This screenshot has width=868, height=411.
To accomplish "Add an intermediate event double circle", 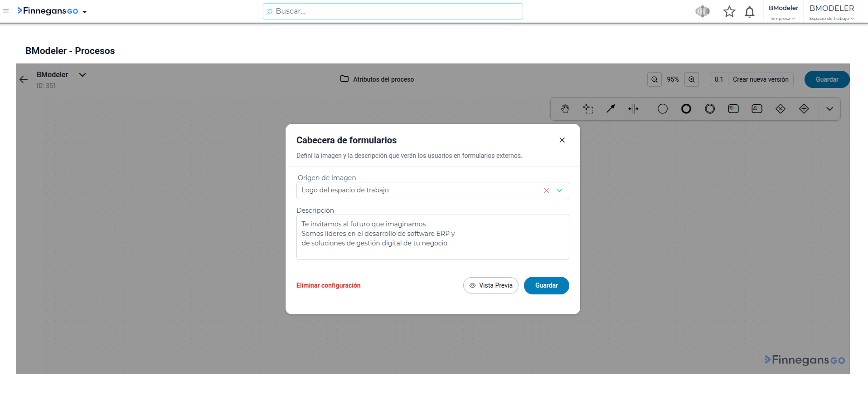I will (x=710, y=109).
